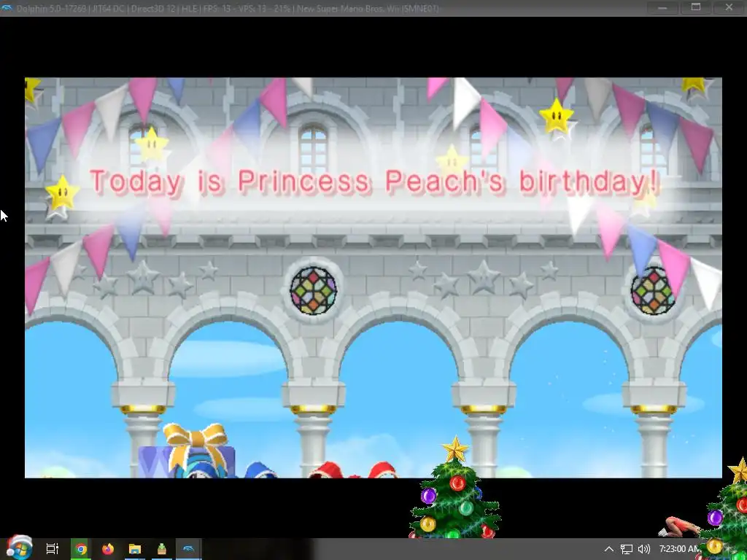This screenshot has height=560, width=747.
Task: Maximize the Dolphin emulator window
Action: tap(695, 7)
